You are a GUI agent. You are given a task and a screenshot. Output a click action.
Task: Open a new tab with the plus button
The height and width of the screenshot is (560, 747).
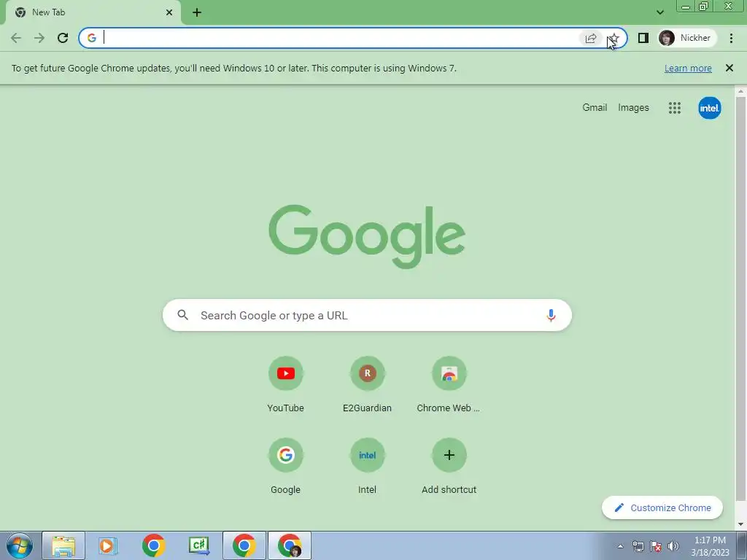pos(197,12)
